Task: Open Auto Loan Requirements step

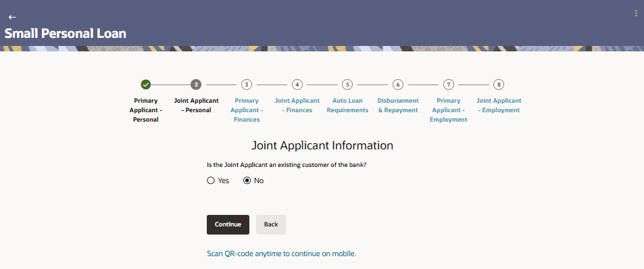Action: coord(347,105)
